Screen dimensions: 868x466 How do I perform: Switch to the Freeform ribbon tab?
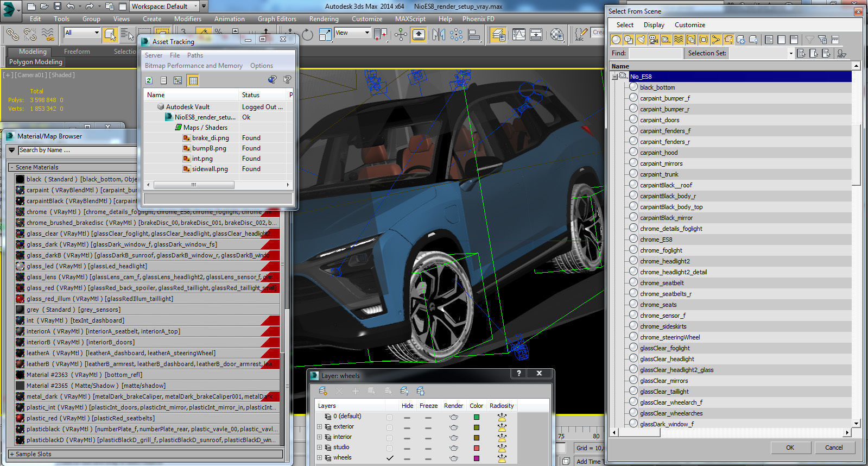(x=77, y=52)
